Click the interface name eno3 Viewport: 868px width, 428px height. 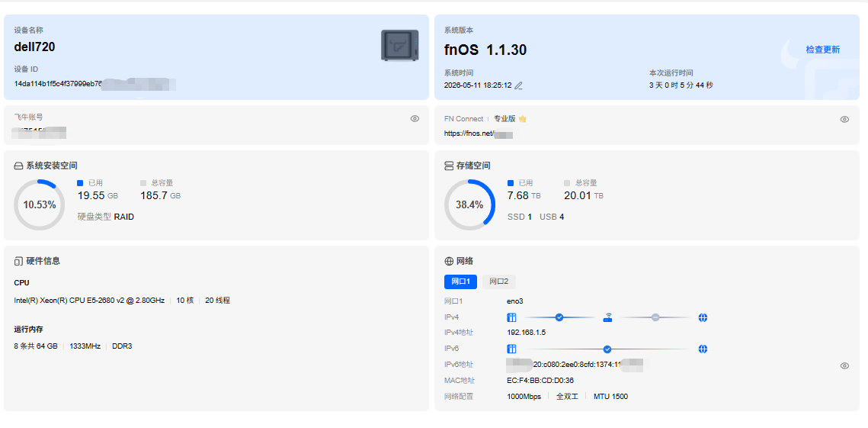click(515, 301)
